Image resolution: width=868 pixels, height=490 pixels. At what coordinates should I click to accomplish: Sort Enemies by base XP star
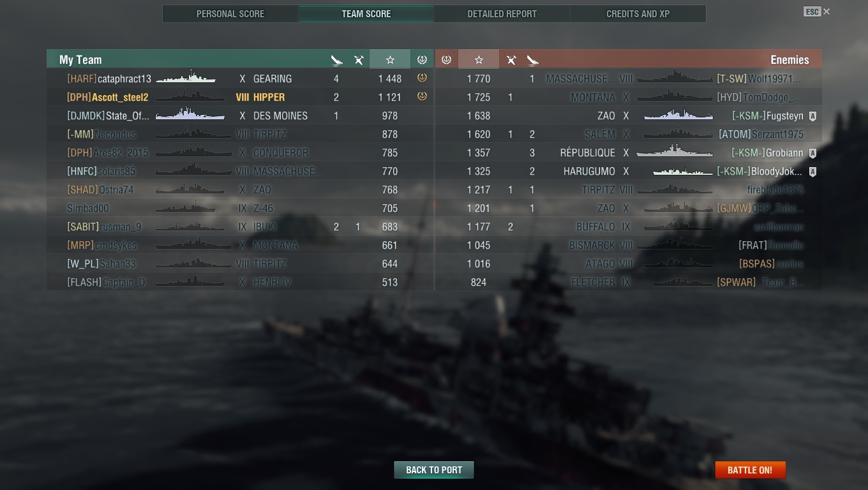[479, 59]
